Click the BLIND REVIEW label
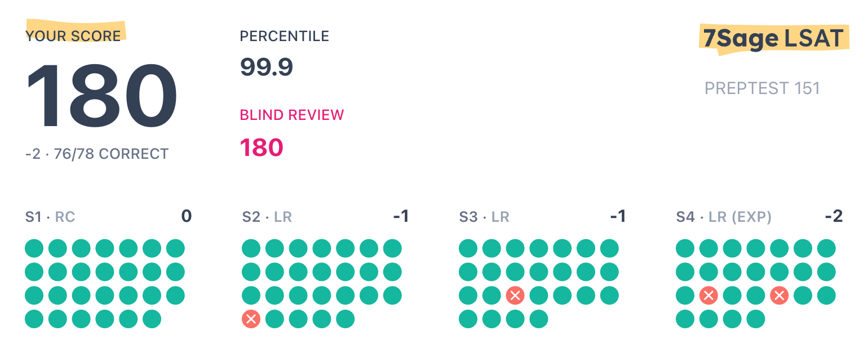Viewport: 868px width, 353px height. pos(292,115)
